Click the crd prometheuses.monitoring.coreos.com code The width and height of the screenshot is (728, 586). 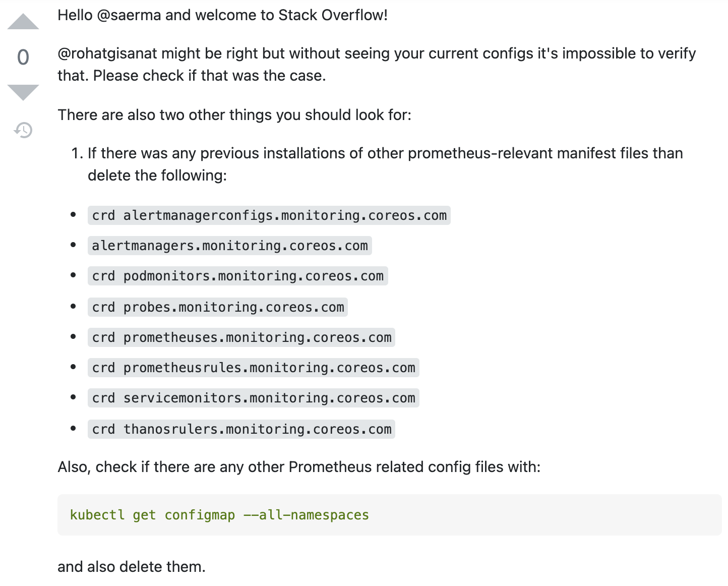(241, 337)
